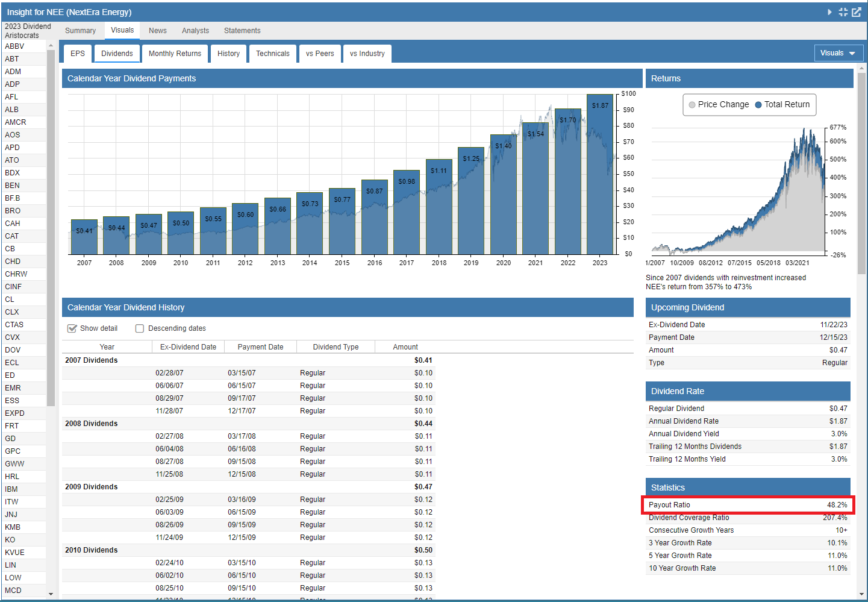Screen dimensions: 868x602
Task: Click the 2010 Dividends group row
Action: [248, 550]
